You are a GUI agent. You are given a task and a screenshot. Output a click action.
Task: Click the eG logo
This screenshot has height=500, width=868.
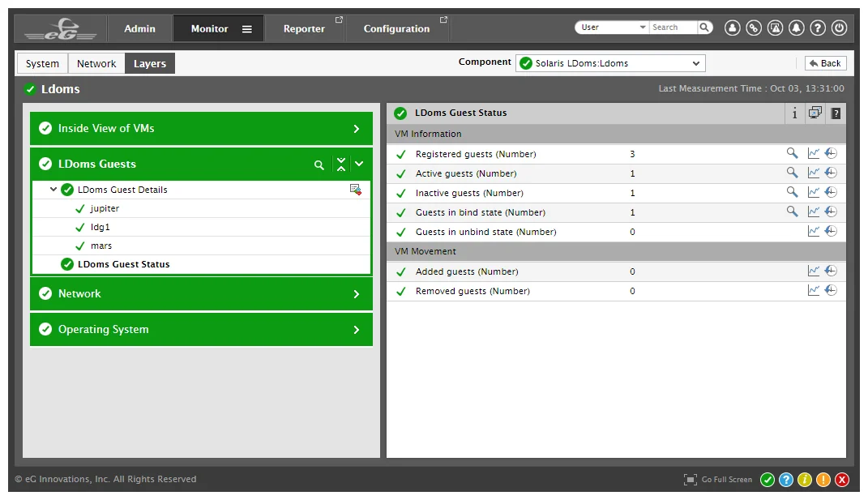pyautogui.click(x=61, y=29)
